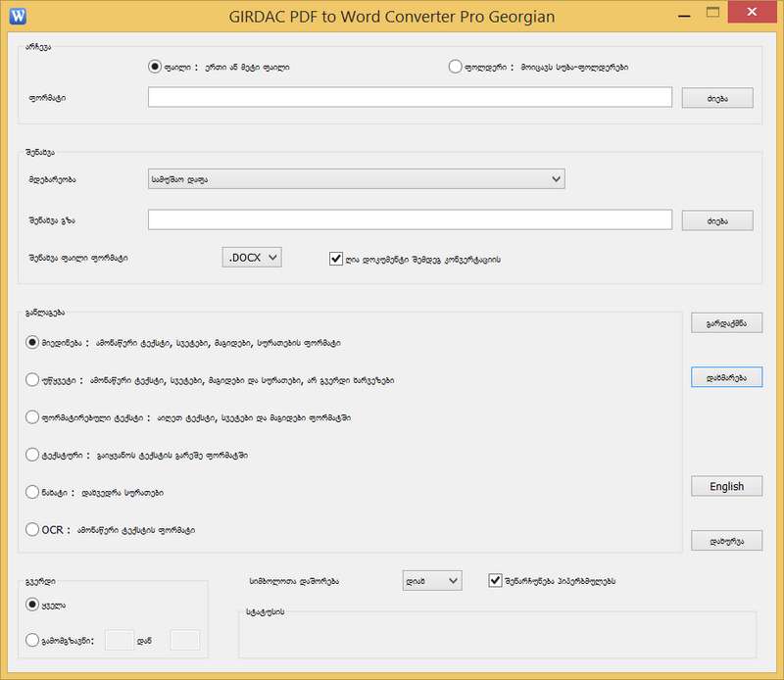This screenshot has height=680, width=784.
Task: Select the ფაილი (File) radio button
Action: click(154, 67)
